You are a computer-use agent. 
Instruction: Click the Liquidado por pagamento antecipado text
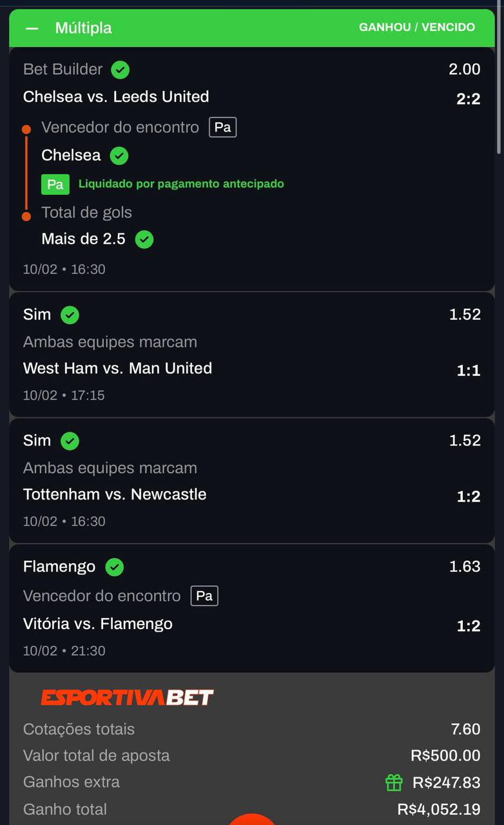click(x=180, y=184)
